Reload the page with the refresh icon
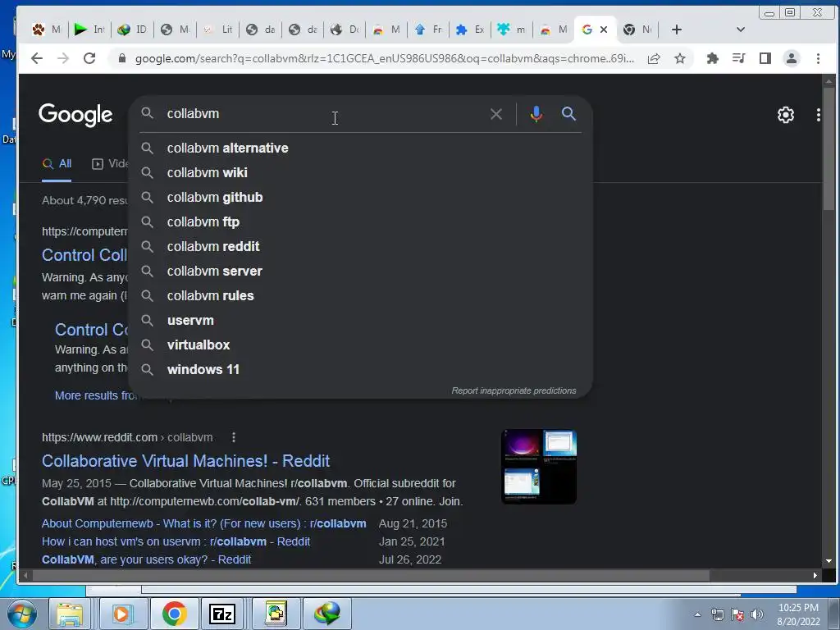Viewport: 840px width, 630px height. point(89,58)
